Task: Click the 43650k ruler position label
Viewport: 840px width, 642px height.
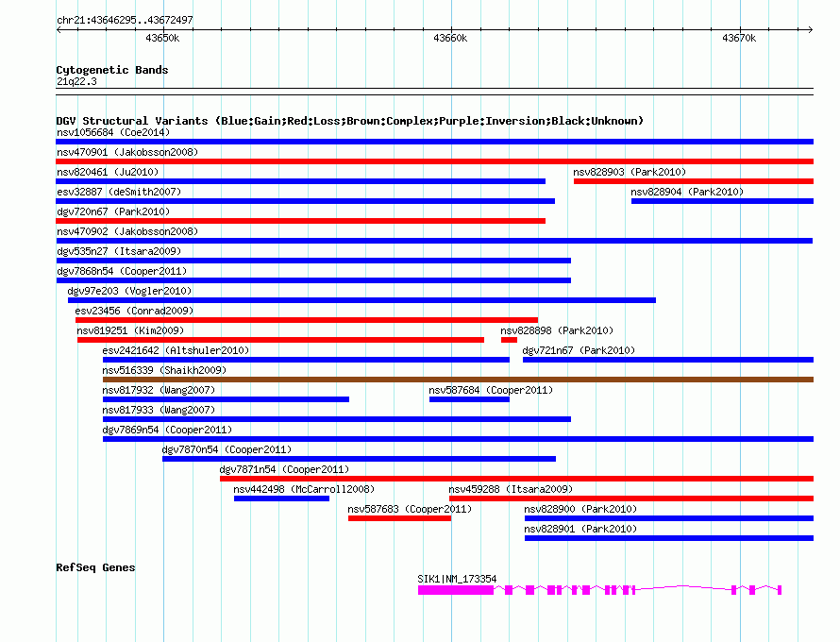Action: [162, 38]
